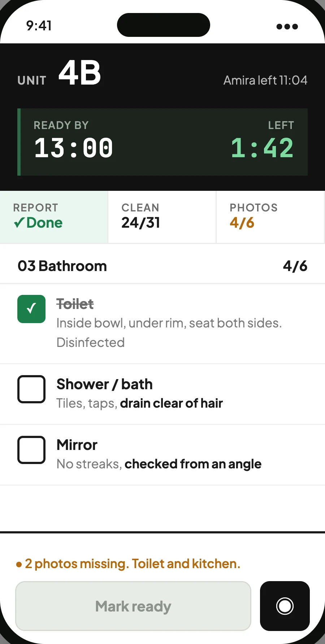Select the Ready by 13:00 deadline
325x644 pixels.
click(x=73, y=141)
